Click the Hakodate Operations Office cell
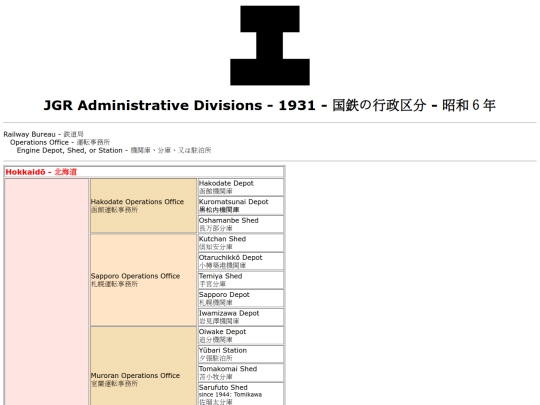540x405 pixels. tap(143, 206)
